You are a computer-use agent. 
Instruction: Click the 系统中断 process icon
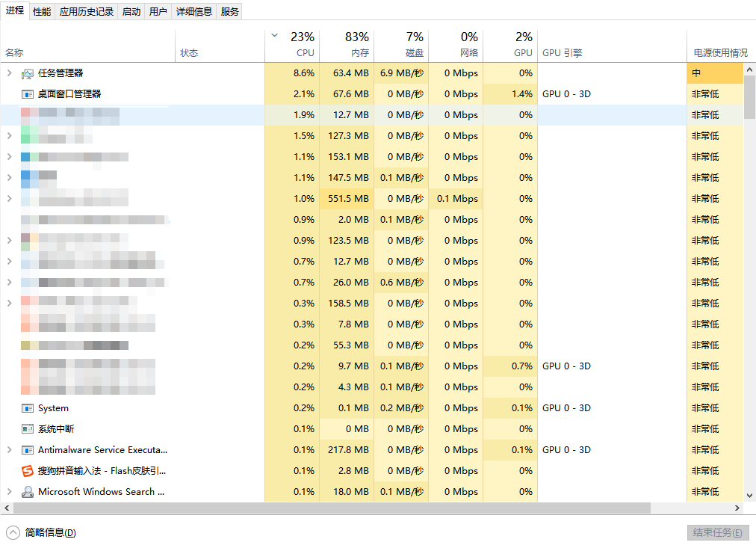point(28,429)
